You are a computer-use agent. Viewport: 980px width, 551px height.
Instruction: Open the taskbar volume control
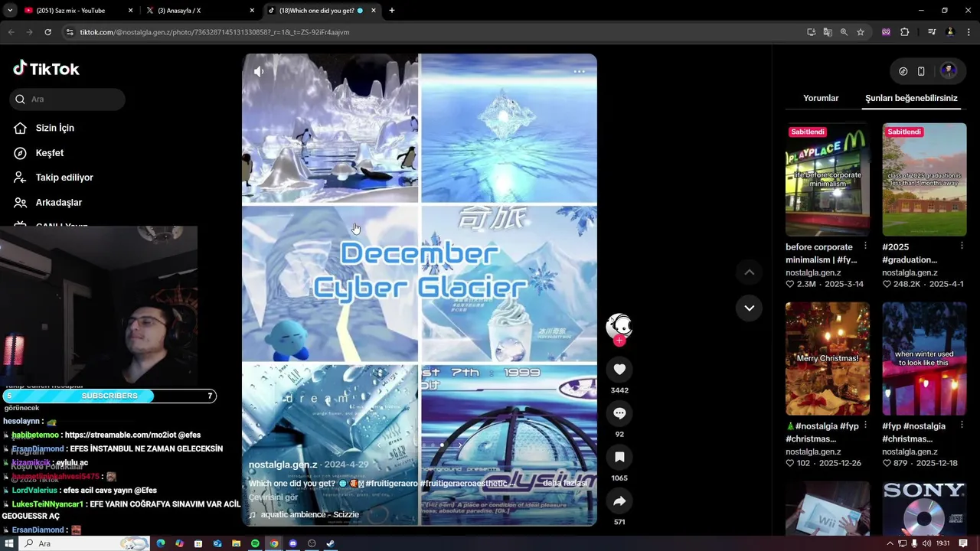point(926,543)
